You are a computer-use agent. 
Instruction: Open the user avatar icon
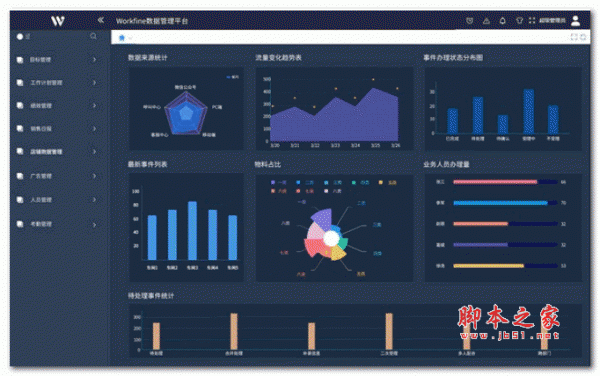[576, 21]
